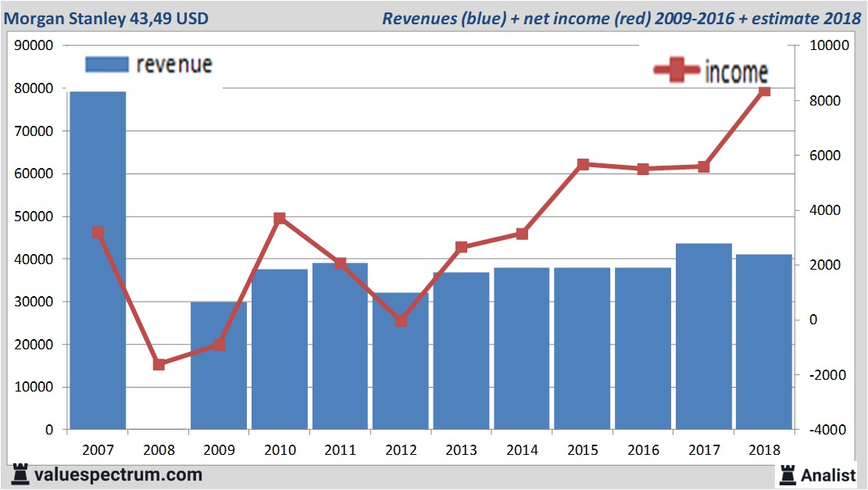Click the 4000 income axis label
868x490 pixels.
(x=825, y=210)
